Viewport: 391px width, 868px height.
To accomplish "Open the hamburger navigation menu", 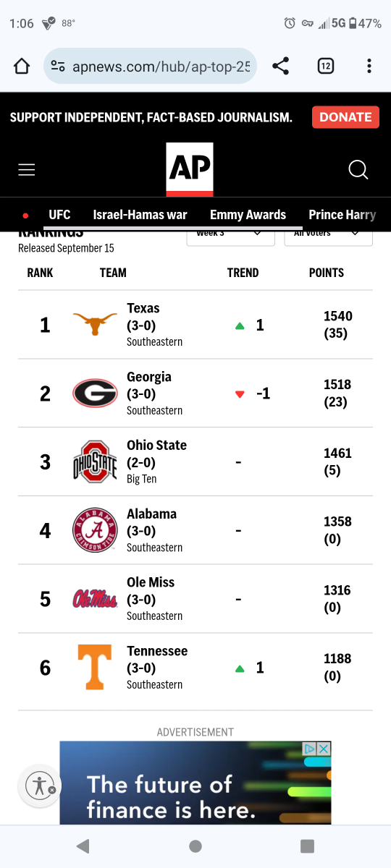I will tap(27, 169).
